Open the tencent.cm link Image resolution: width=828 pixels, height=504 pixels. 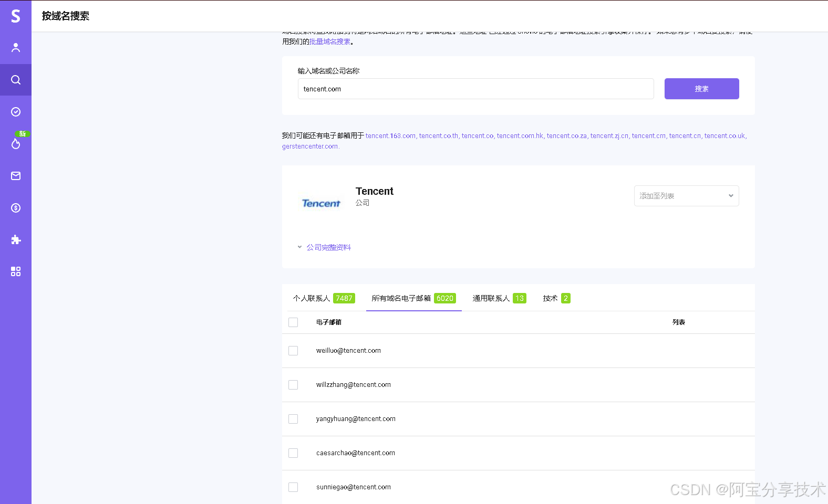click(649, 136)
